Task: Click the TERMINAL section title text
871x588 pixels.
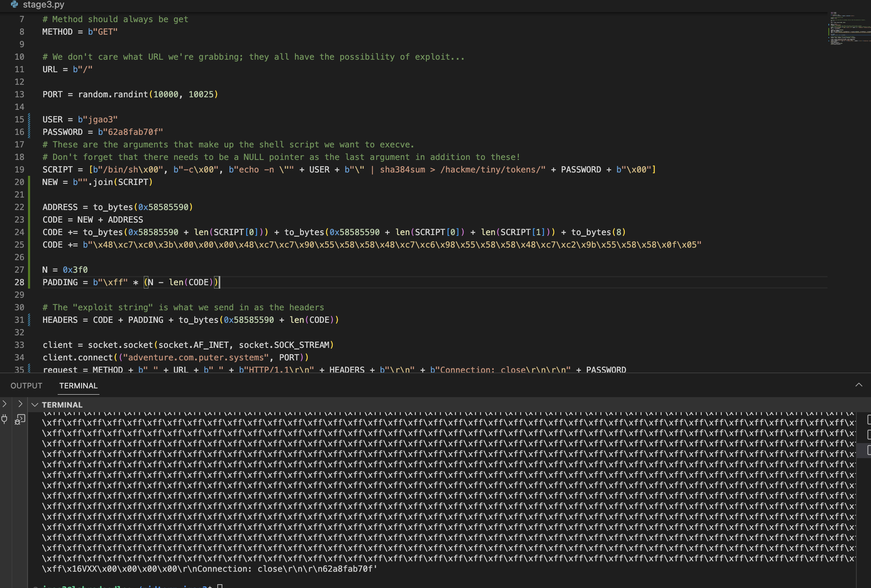Action: (x=62, y=405)
